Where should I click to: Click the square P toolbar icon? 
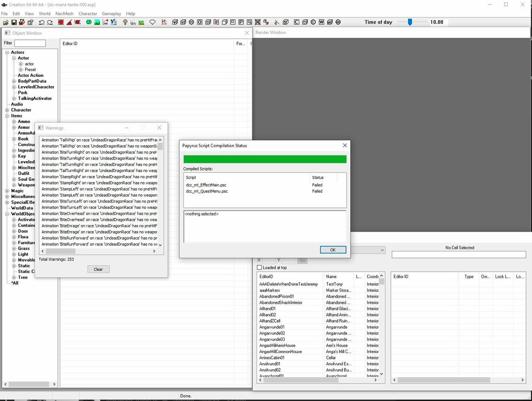[x=241, y=22]
